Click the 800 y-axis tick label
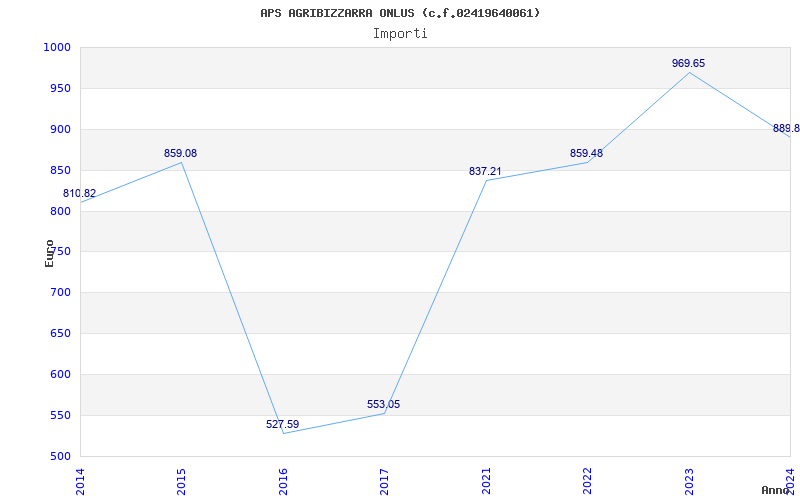The width and height of the screenshot is (800, 500). click(60, 211)
